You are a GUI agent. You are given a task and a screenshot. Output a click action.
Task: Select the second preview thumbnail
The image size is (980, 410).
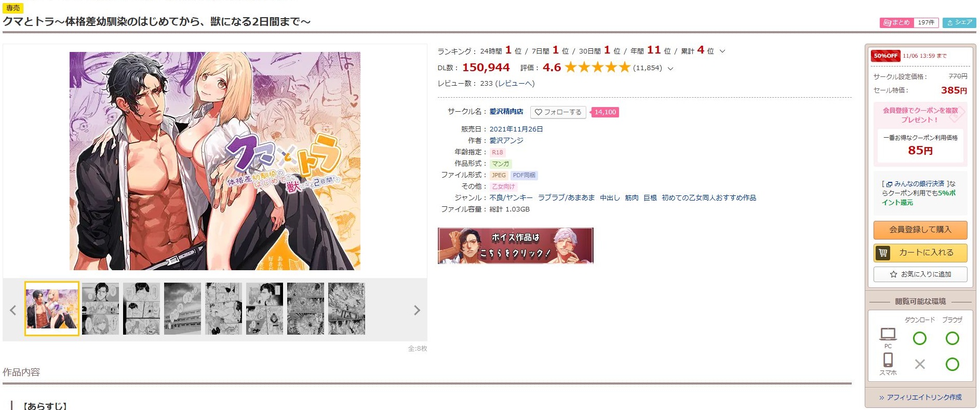tap(100, 309)
